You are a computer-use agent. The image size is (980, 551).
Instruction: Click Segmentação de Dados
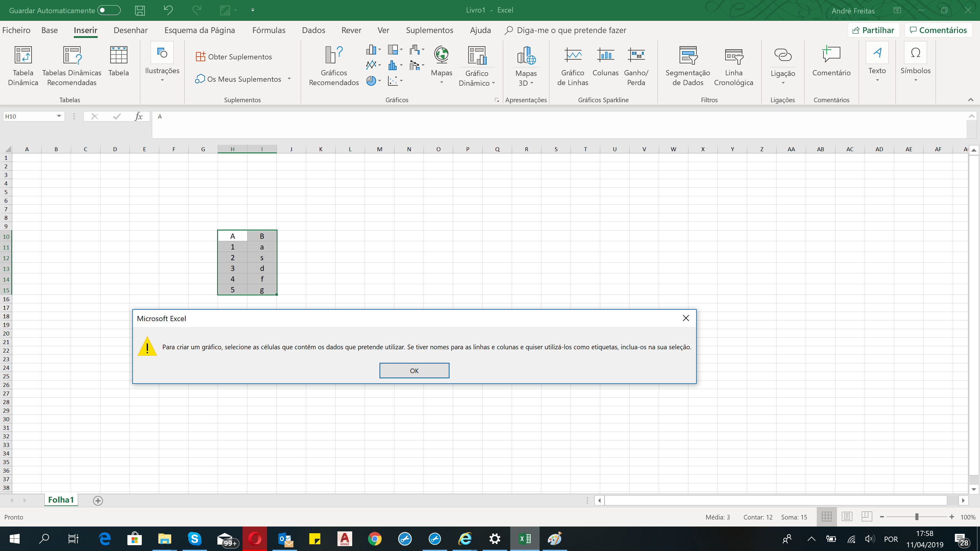tap(688, 66)
